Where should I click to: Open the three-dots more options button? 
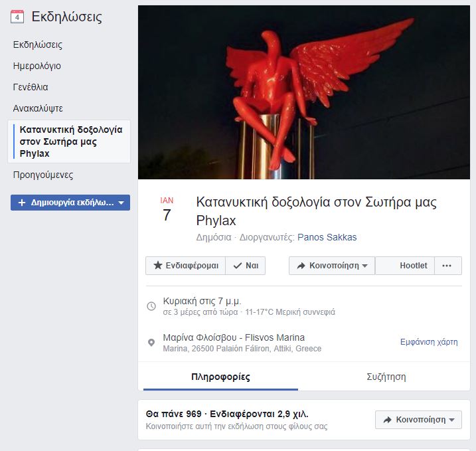(x=447, y=266)
